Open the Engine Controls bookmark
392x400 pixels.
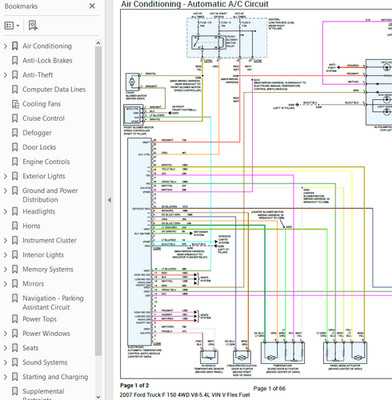[x=46, y=162]
